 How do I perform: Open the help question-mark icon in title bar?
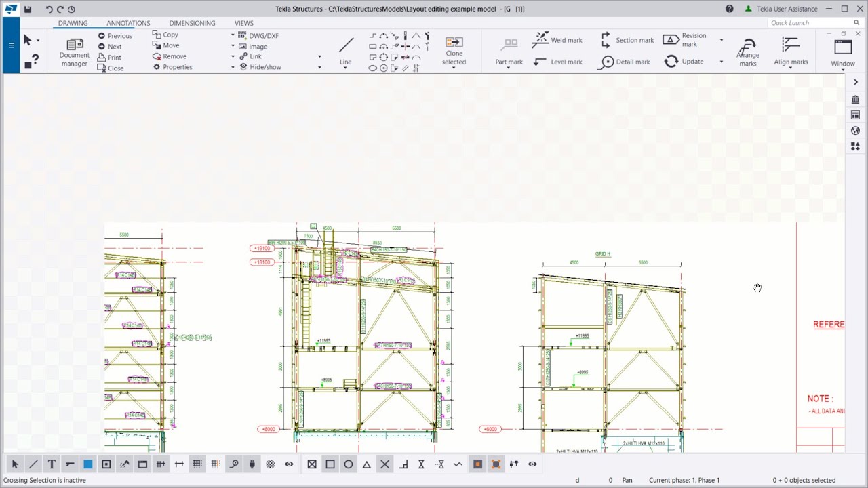(x=730, y=9)
